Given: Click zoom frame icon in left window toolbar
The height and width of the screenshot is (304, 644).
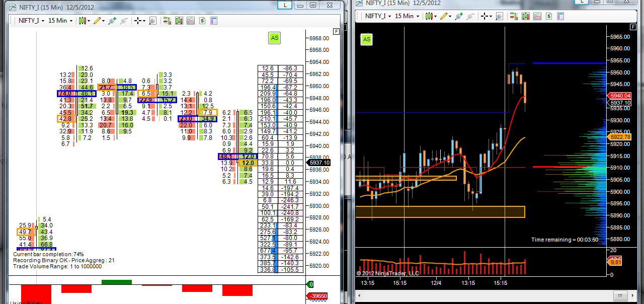Looking at the screenshot, I should (152, 21).
